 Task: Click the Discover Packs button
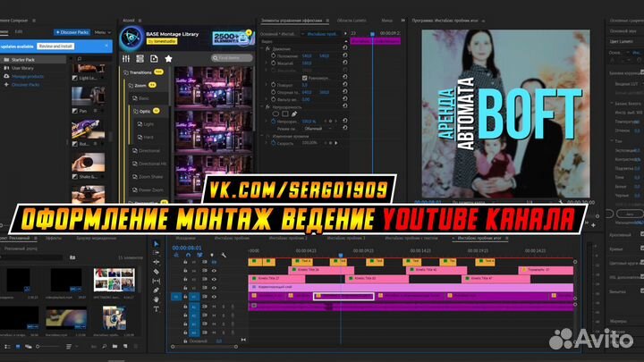[x=71, y=32]
